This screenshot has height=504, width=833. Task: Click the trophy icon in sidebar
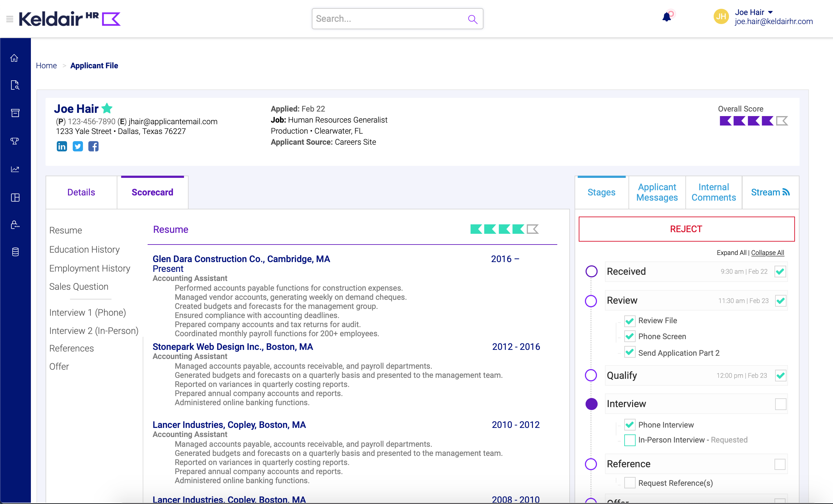click(x=15, y=141)
